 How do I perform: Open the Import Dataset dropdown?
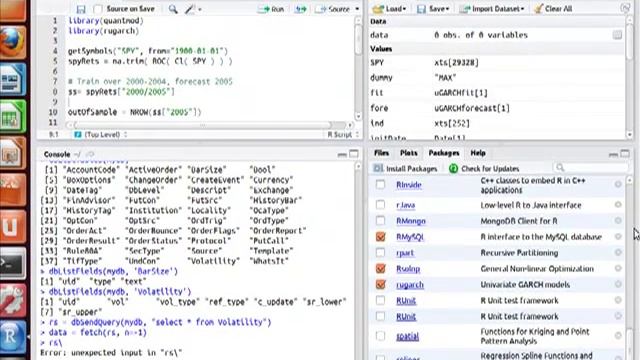pos(492,9)
